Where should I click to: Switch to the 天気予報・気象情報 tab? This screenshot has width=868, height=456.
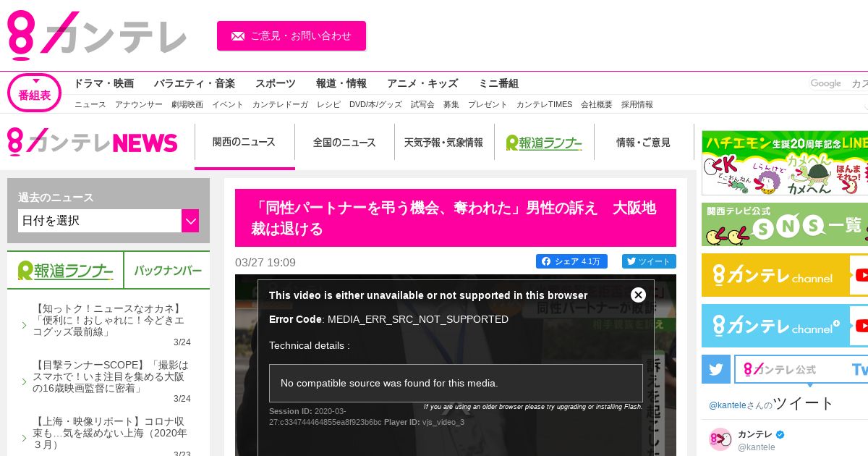coord(444,143)
